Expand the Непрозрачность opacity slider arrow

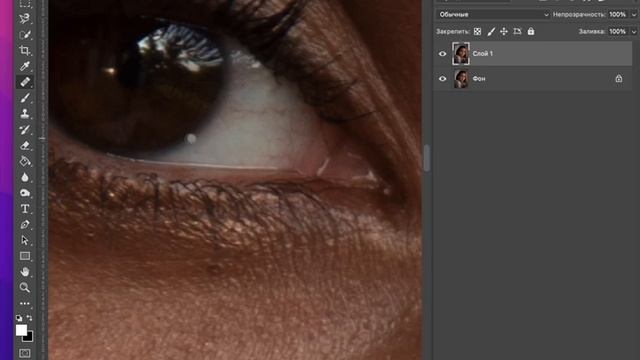coord(634,15)
